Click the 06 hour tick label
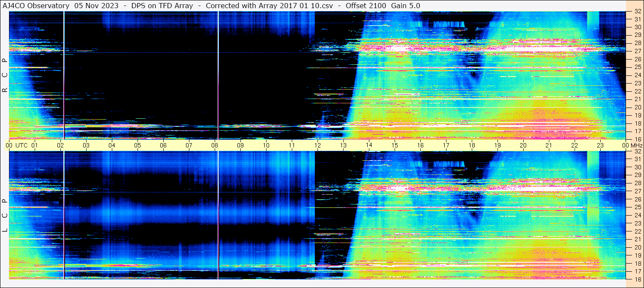 pyautogui.click(x=163, y=145)
